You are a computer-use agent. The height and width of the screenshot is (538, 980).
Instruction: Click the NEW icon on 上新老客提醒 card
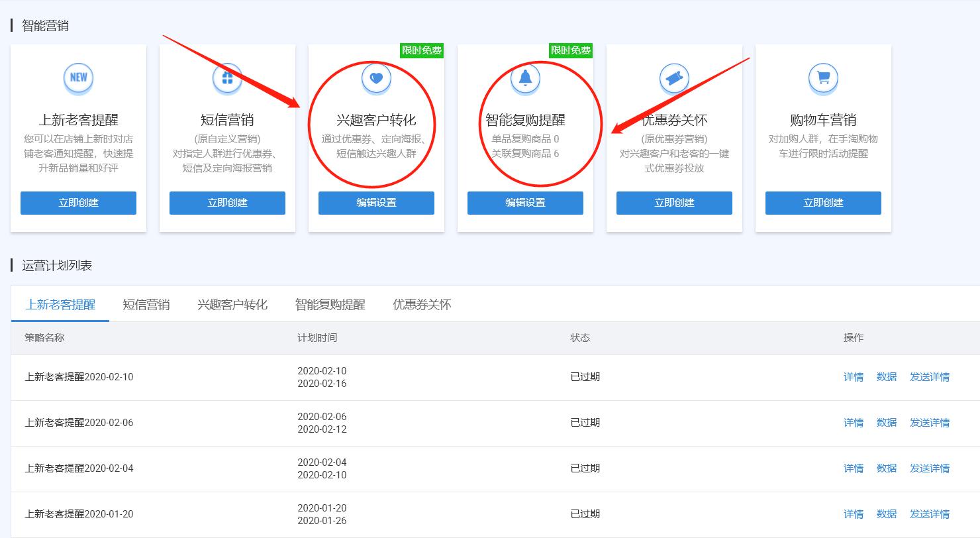[78, 78]
